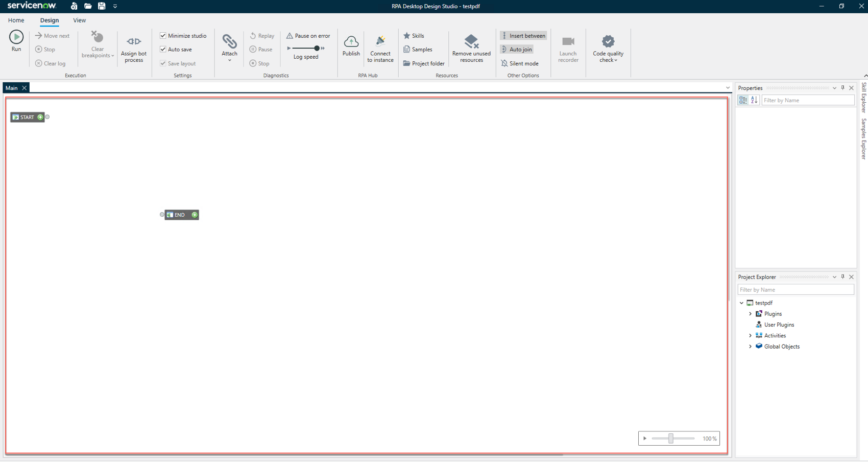
Task: Click Replay in Diagnostics
Action: click(262, 36)
